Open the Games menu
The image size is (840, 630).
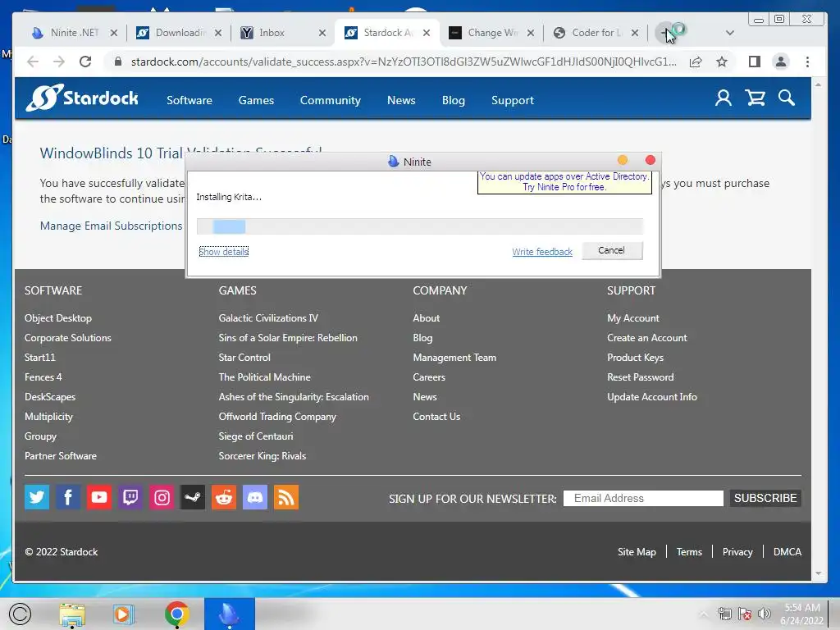(256, 100)
